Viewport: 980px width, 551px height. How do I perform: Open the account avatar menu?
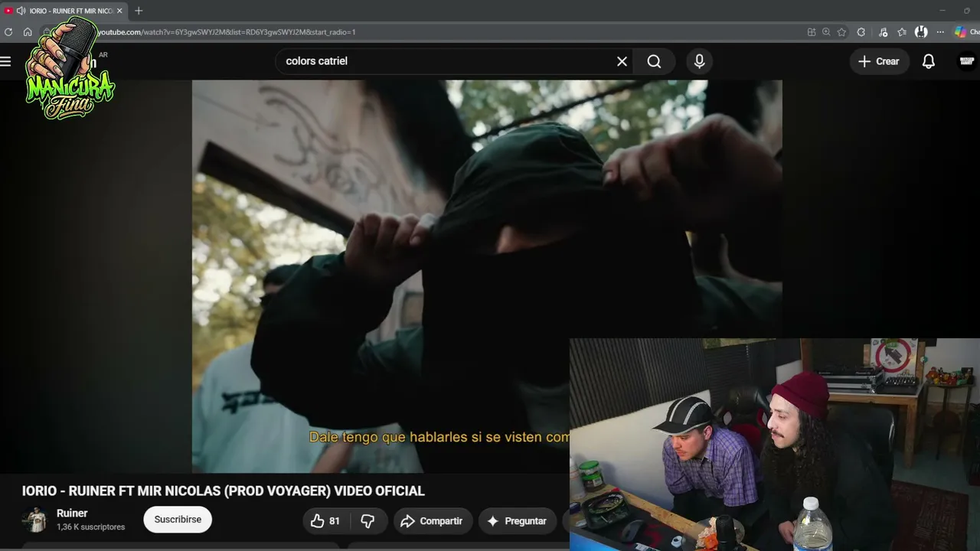pos(968,61)
